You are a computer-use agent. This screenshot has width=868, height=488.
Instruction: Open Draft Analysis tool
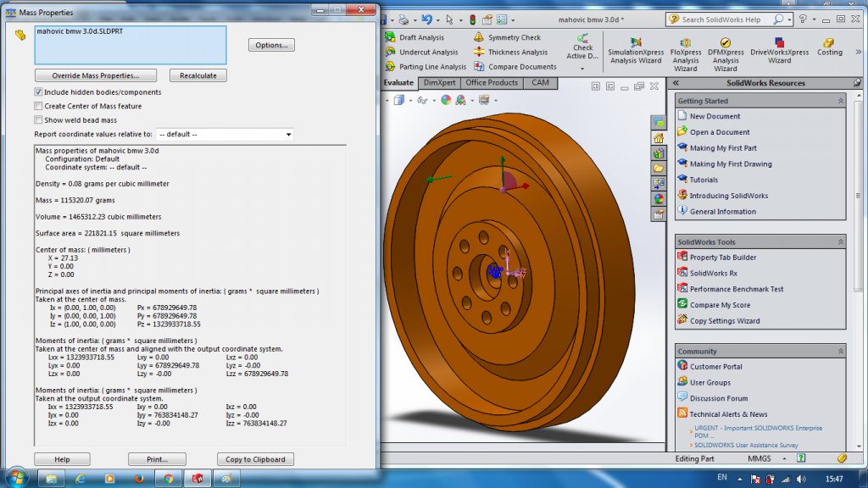(415, 37)
